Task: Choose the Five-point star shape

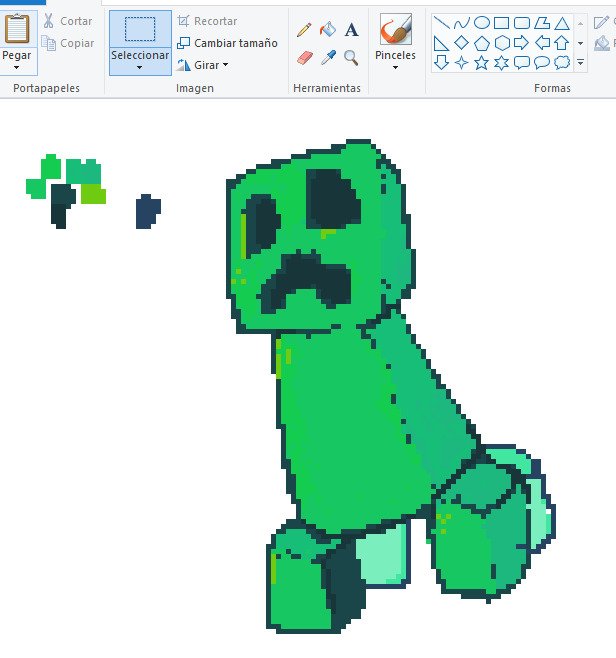Action: [x=482, y=63]
